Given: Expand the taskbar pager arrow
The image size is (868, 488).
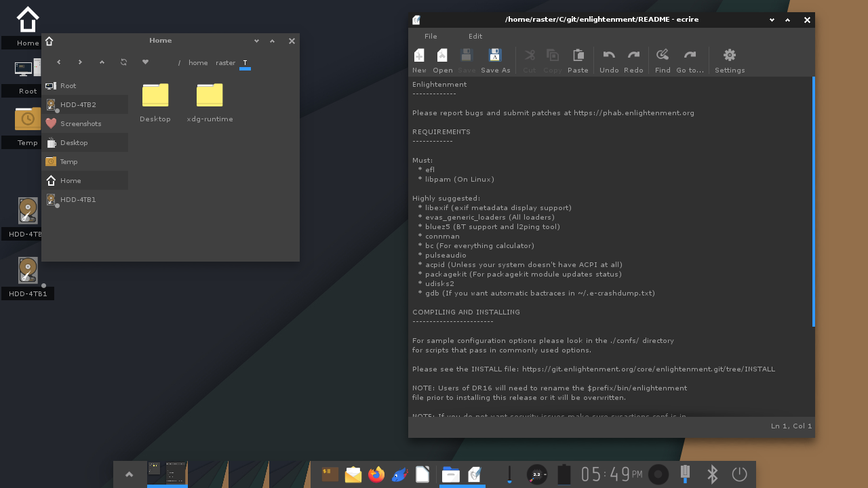Looking at the screenshot, I should (130, 474).
